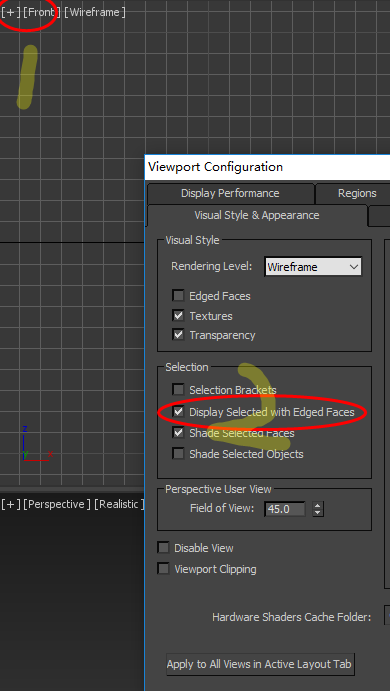Switch to the Regions tab
Viewport: 390px width, 691px height.
coord(357,193)
